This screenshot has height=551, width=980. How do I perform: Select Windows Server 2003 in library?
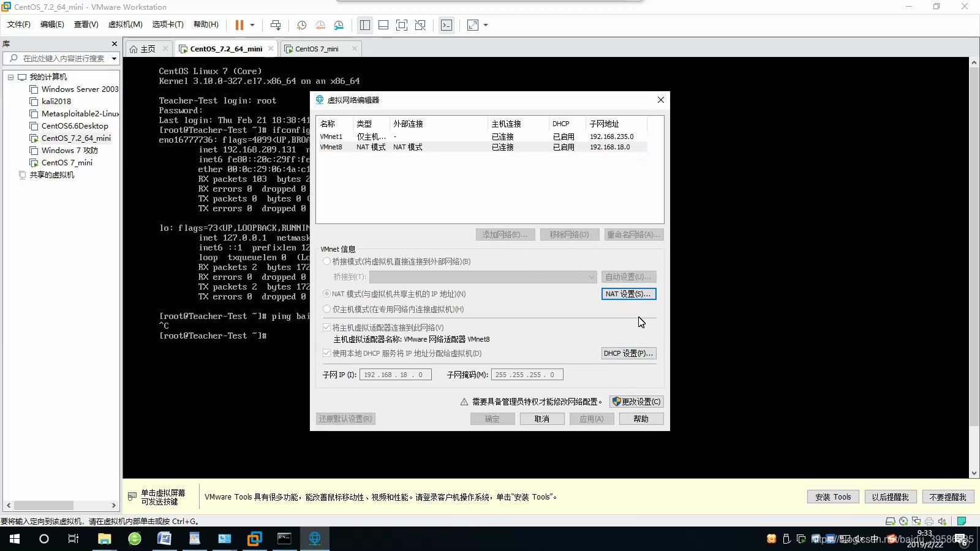tap(74, 89)
